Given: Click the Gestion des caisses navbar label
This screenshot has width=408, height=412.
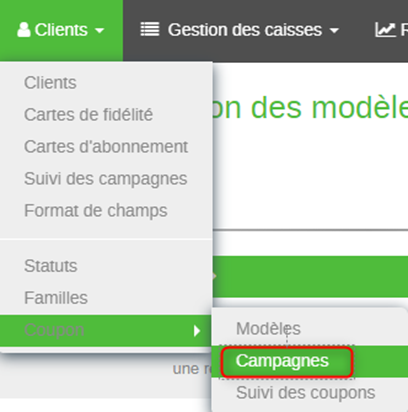Looking at the screenshot, I should (x=245, y=30).
